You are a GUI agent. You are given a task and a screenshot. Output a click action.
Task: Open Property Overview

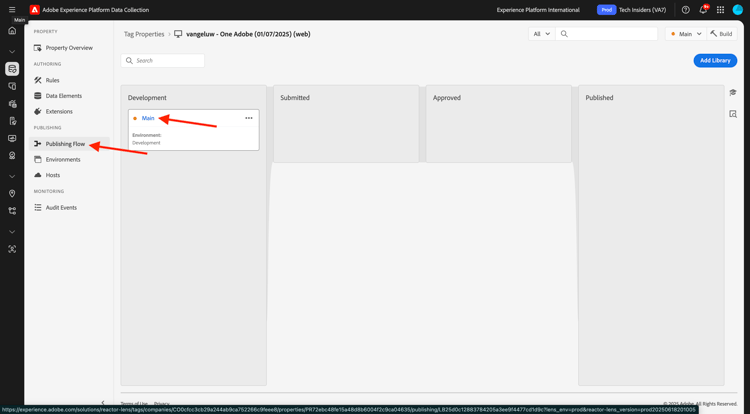pos(69,48)
